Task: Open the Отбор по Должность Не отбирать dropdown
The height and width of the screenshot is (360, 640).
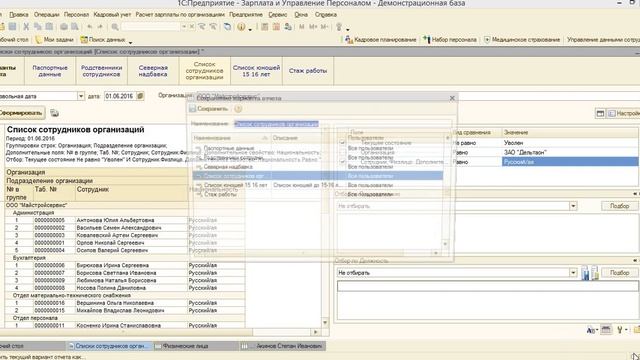Action: 573,273
